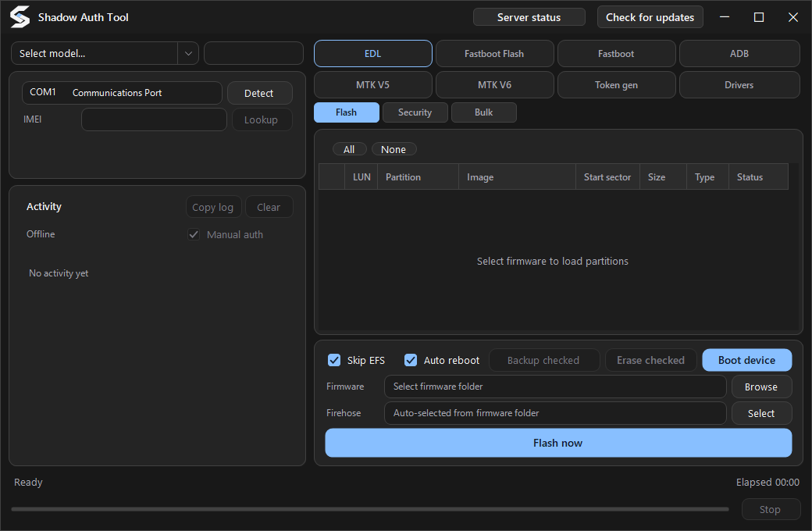This screenshot has width=812, height=531.
Task: Check for updates
Action: (650, 17)
